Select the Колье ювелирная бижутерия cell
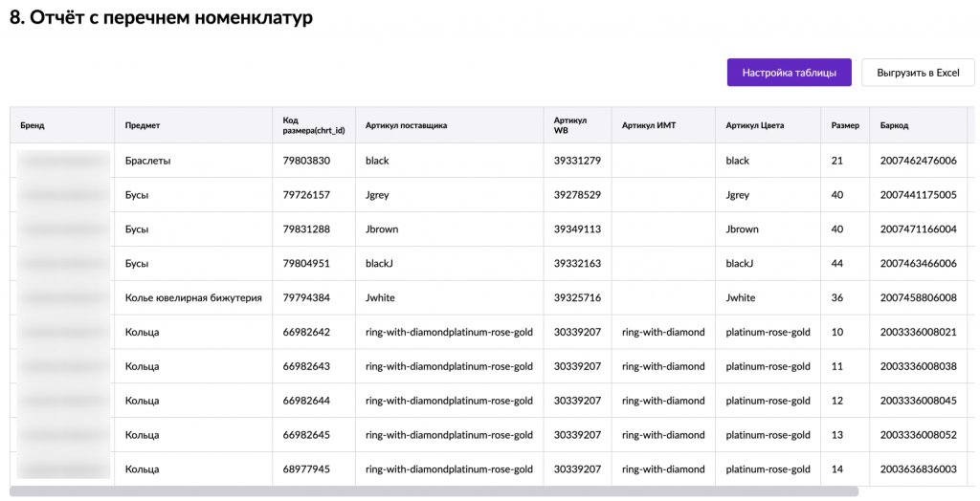The image size is (980, 501). pyautogui.click(x=193, y=298)
